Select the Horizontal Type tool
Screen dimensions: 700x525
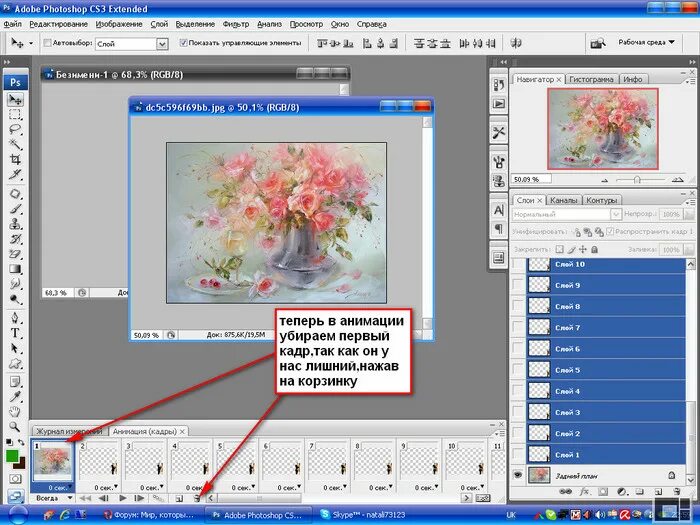click(16, 333)
